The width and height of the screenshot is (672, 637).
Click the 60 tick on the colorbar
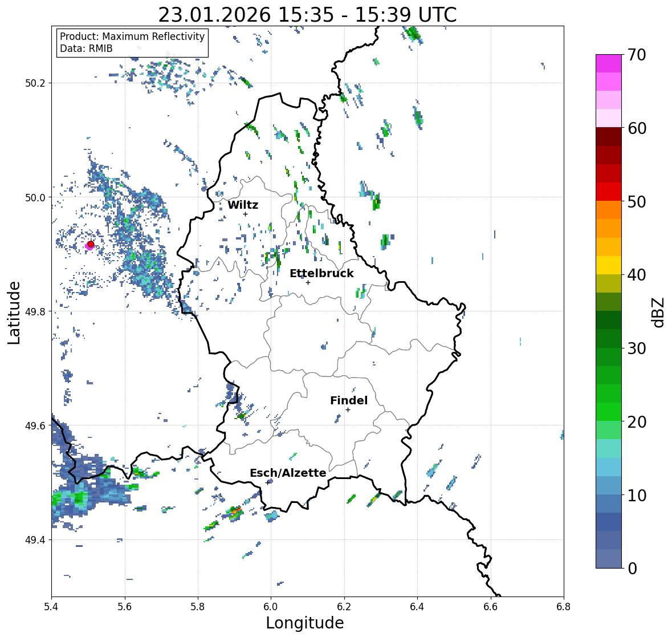tap(637, 128)
